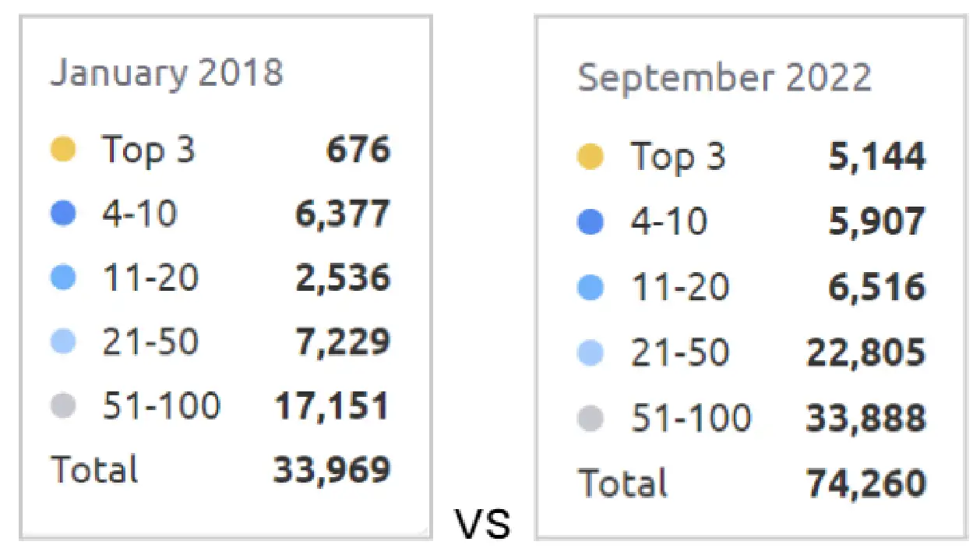Click the 33,969 total value
The image size is (980, 552).
tap(331, 469)
